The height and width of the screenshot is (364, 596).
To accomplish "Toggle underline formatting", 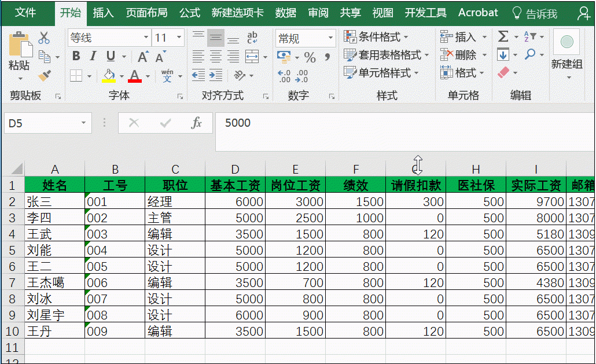I will [110, 56].
